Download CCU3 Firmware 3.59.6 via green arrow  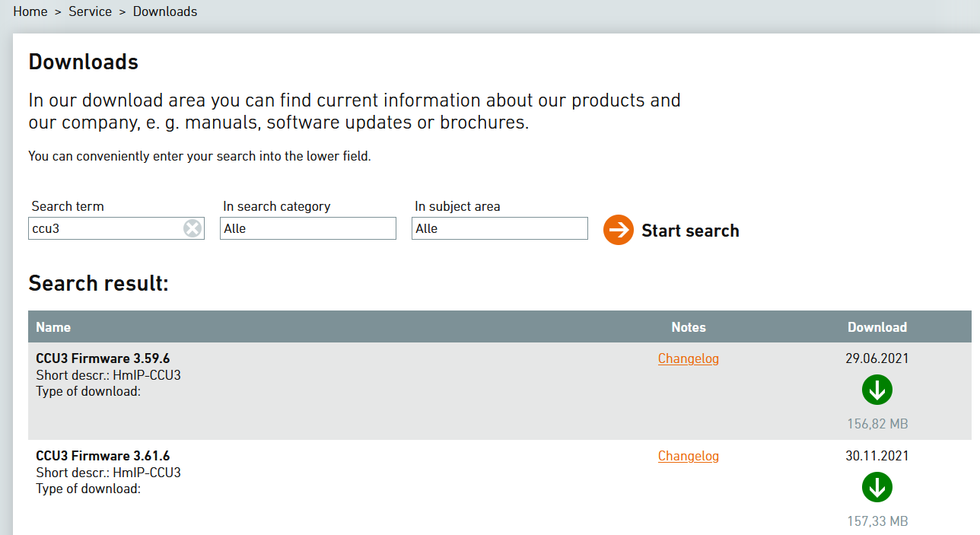(x=877, y=390)
